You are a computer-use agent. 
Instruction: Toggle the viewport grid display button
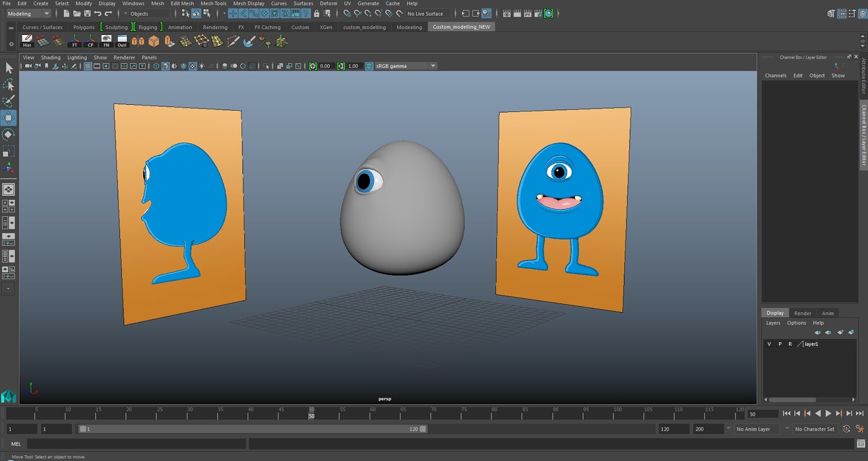(x=88, y=66)
